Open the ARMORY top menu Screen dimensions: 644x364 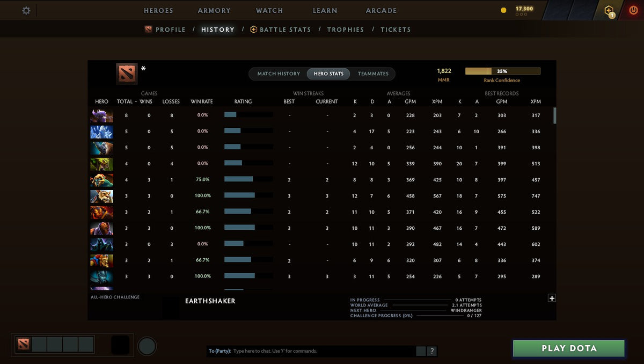click(x=214, y=10)
